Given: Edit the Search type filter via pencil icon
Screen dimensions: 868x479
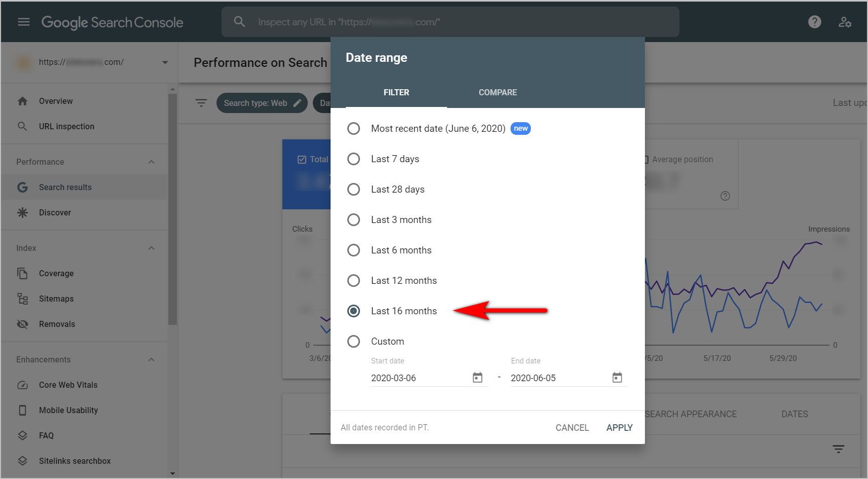Looking at the screenshot, I should click(x=297, y=103).
